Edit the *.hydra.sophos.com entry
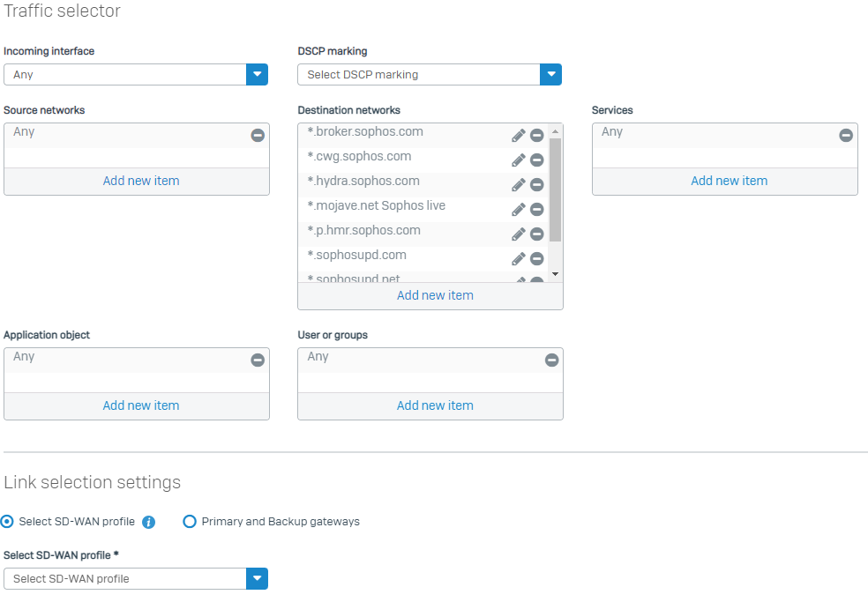This screenshot has height=602, width=868. [x=519, y=185]
